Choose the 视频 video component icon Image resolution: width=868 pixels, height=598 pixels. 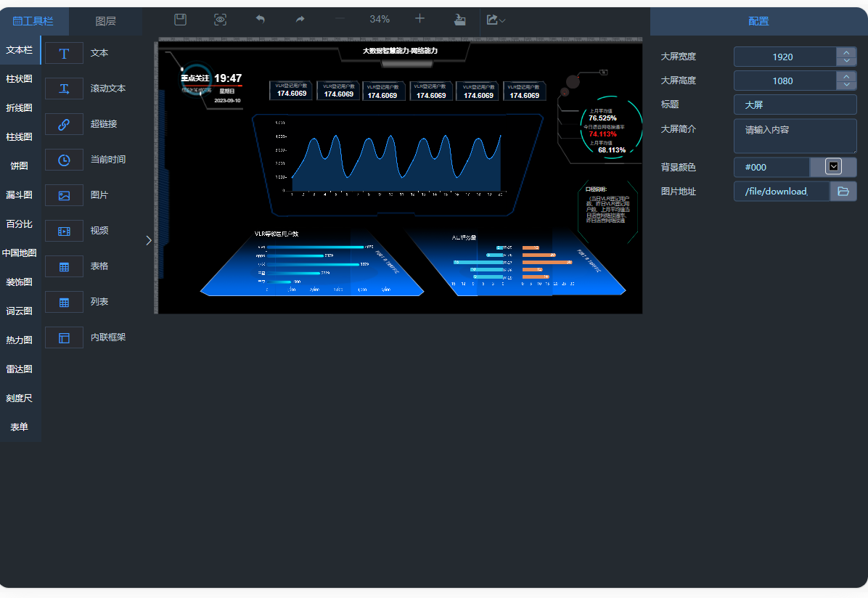[64, 231]
